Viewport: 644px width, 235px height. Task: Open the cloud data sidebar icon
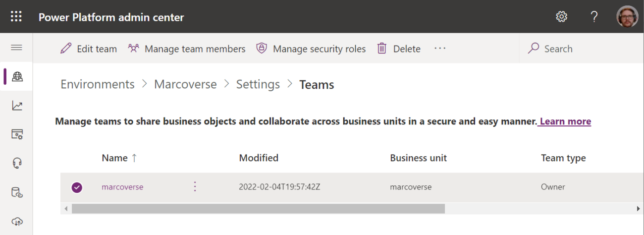(17, 221)
